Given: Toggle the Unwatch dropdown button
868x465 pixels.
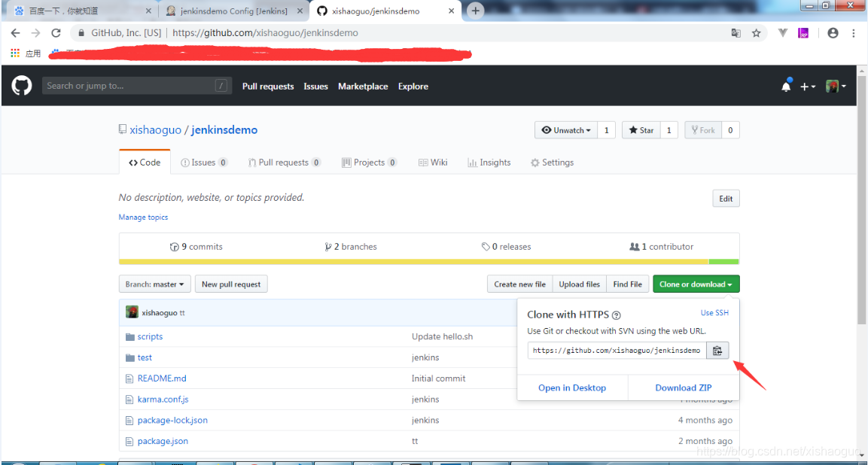Looking at the screenshot, I should (566, 130).
